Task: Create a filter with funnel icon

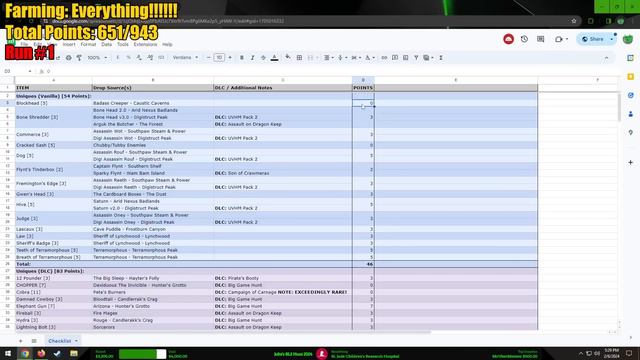Action: point(416,58)
